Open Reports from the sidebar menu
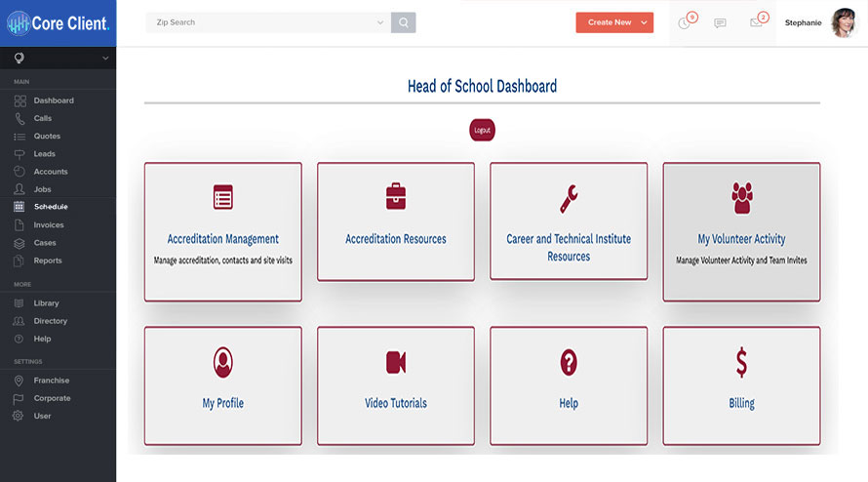This screenshot has height=482, width=868. click(47, 261)
